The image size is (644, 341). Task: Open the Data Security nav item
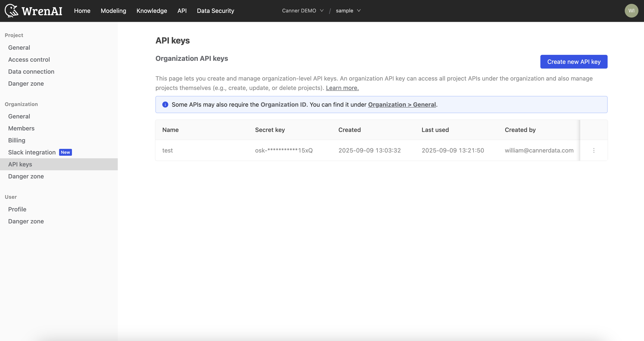coord(216,11)
